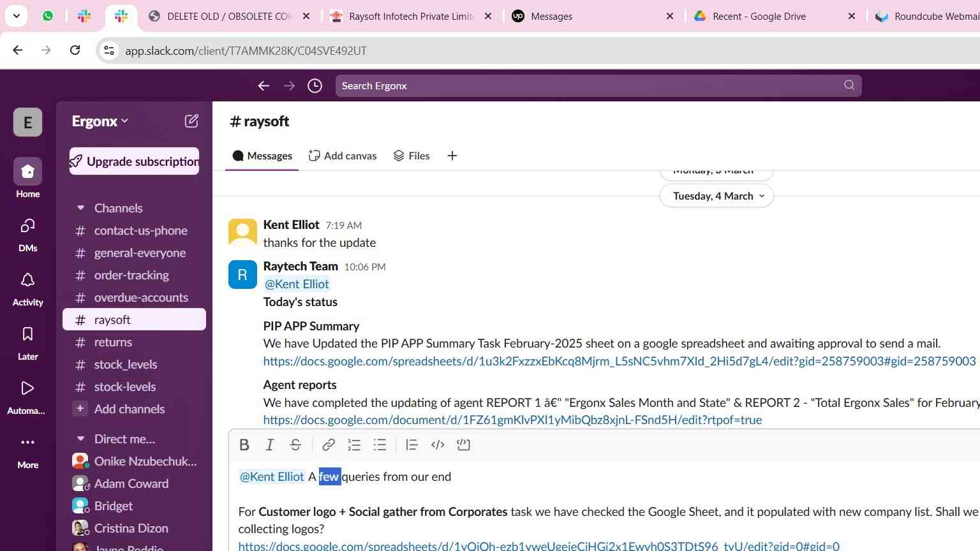980x551 pixels.
Task: Open DM with Onike Nzubechuk...
Action: coord(134,461)
